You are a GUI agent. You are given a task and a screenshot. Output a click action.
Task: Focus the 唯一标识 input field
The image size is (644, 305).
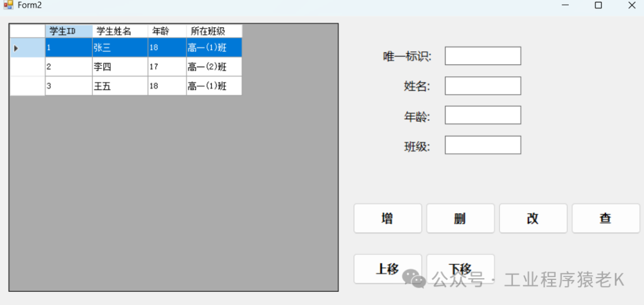(482, 56)
